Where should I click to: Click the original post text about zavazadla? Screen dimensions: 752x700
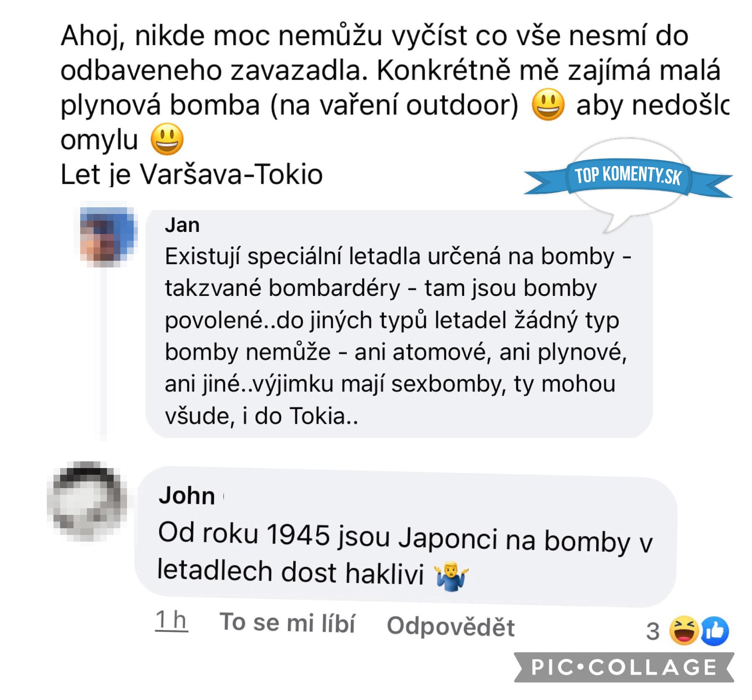coord(395,87)
